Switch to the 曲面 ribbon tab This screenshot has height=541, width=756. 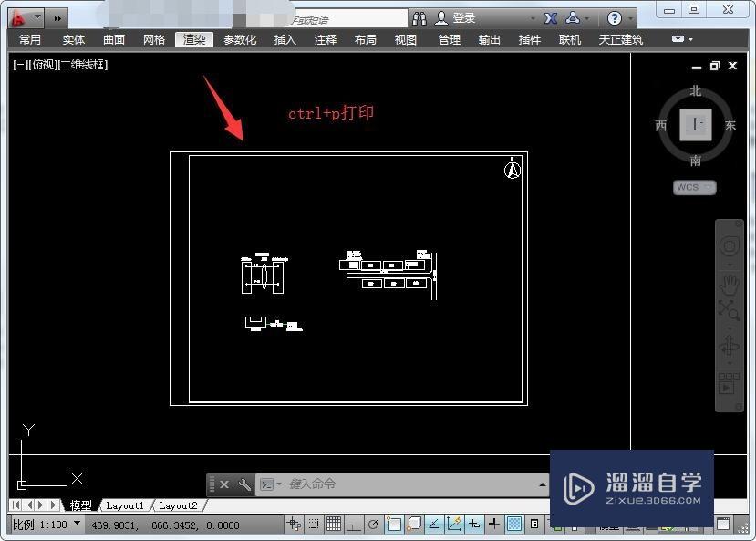pyautogui.click(x=114, y=39)
